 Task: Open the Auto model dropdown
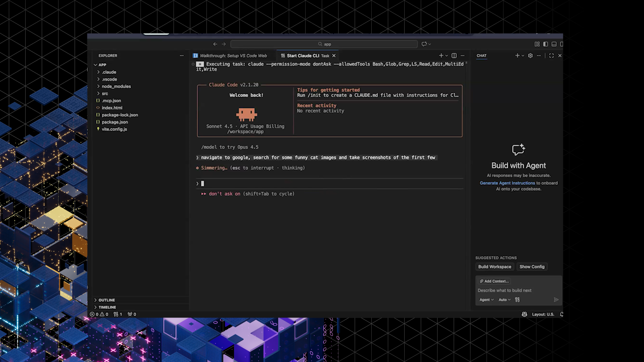point(504,300)
